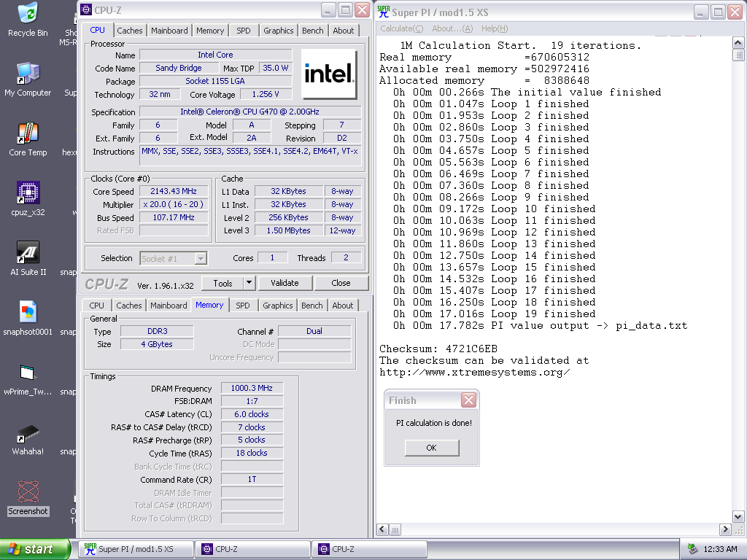
Task: Activate the second CPU-Z taskbar button
Action: pyautogui.click(x=371, y=549)
